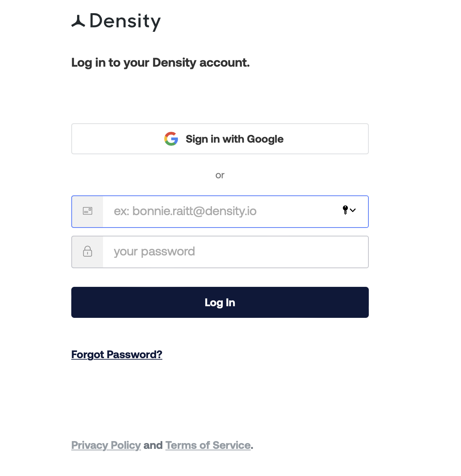461x476 pixels.
Task: Open the Terms of Service link
Action: coord(208,445)
